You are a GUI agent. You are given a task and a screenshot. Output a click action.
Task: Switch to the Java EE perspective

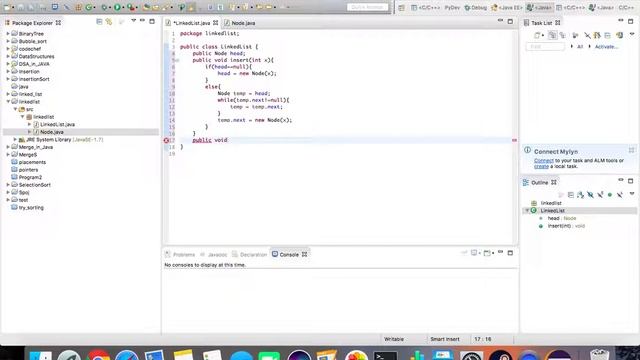click(507, 7)
